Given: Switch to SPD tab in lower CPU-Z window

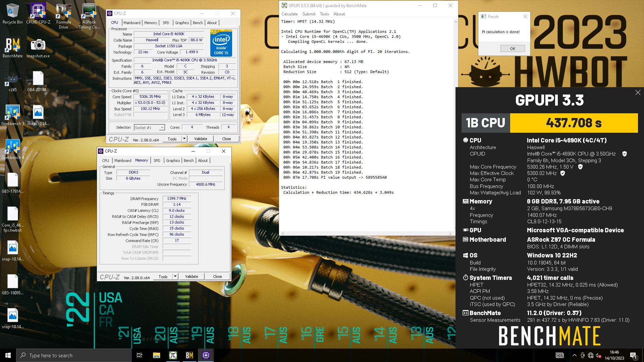Looking at the screenshot, I should coord(157,161).
